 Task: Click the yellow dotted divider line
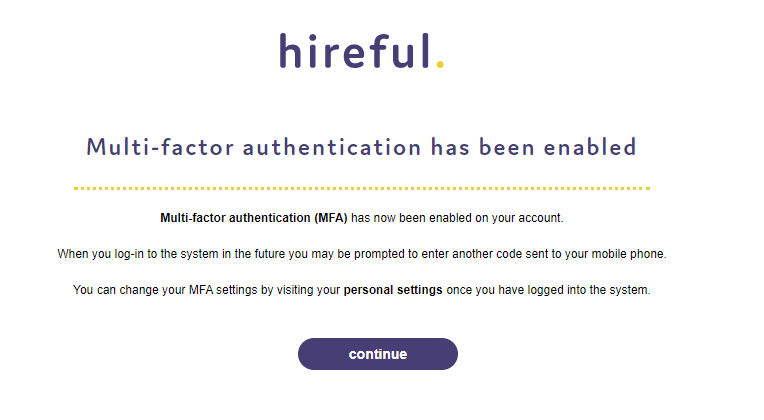[x=362, y=188]
